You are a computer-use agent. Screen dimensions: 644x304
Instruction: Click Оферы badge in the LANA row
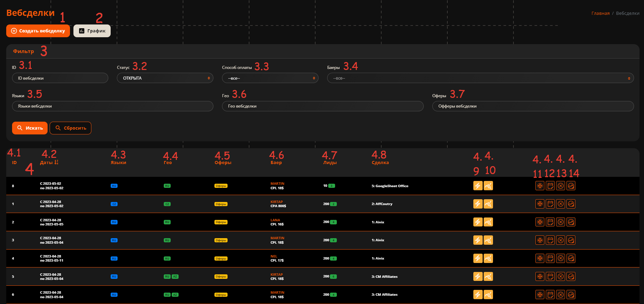pyautogui.click(x=221, y=222)
